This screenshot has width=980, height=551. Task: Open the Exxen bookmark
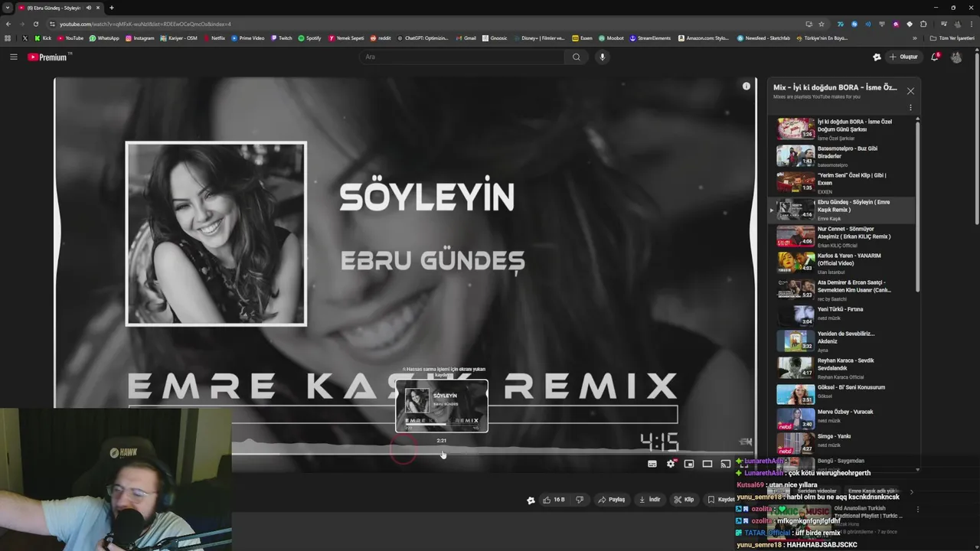582,38
